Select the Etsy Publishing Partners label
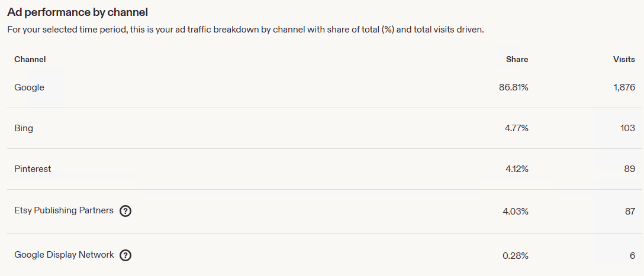Viewport: 644px width, 276px height. click(x=64, y=210)
